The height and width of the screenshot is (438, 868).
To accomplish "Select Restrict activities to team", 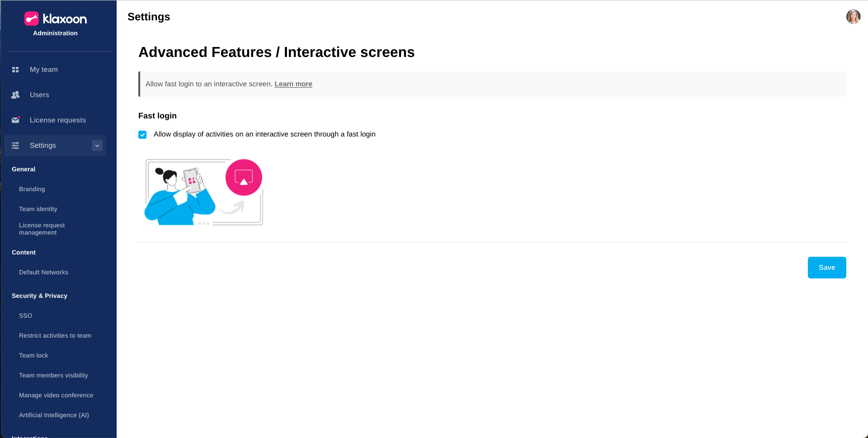I will tap(55, 335).
